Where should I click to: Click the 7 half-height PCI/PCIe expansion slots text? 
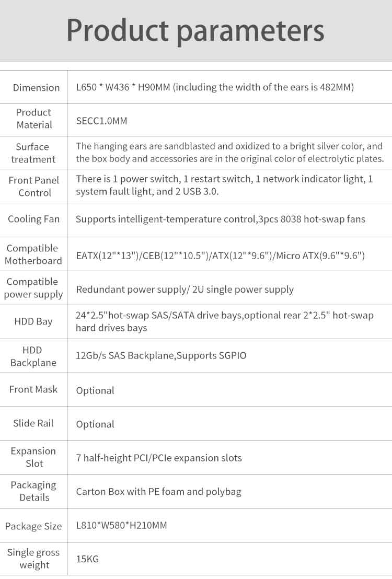point(159,458)
